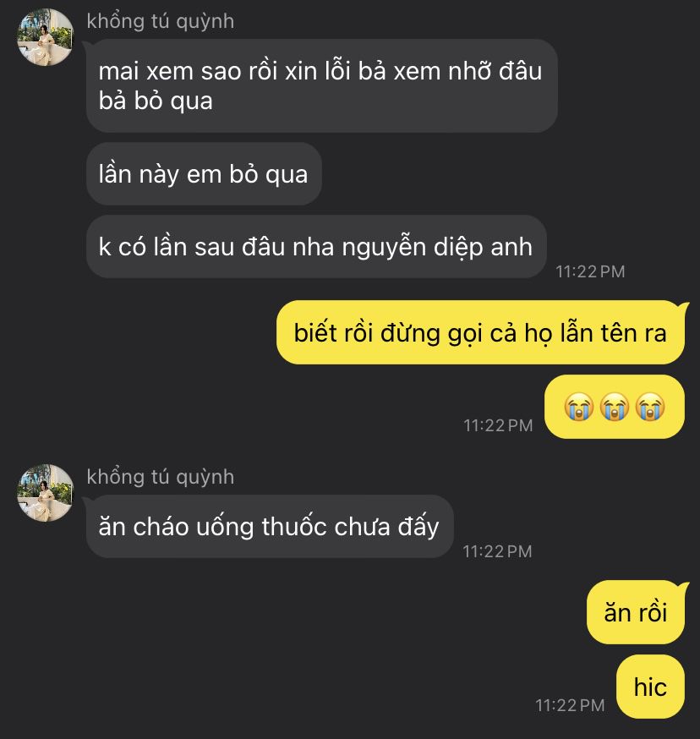Click the second khổng tú quỳnh name label
The width and height of the screenshot is (700, 739).
161,477
